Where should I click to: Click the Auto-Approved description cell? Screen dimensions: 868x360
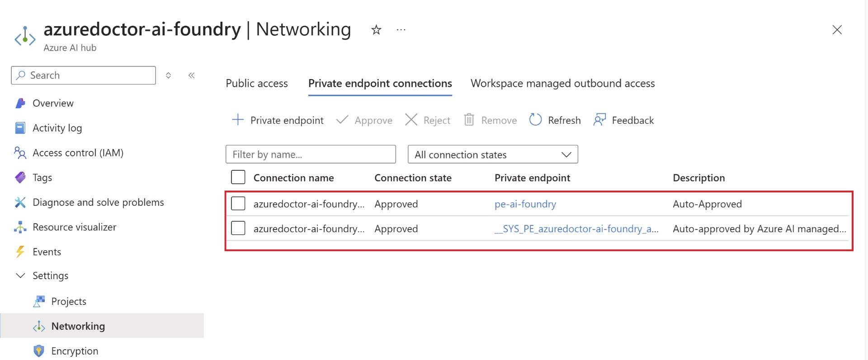click(708, 204)
